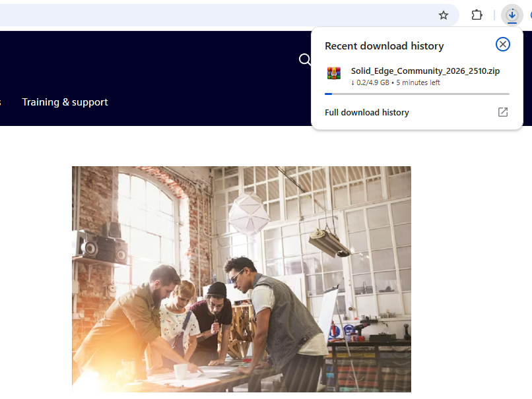
Task: Open the Solid_Edge_Community_2026_2510.zip download entry
Action: click(x=425, y=71)
